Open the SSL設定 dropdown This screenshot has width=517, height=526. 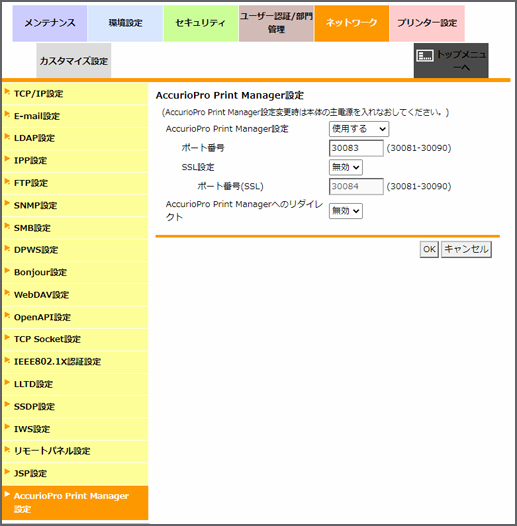pyautogui.click(x=346, y=167)
